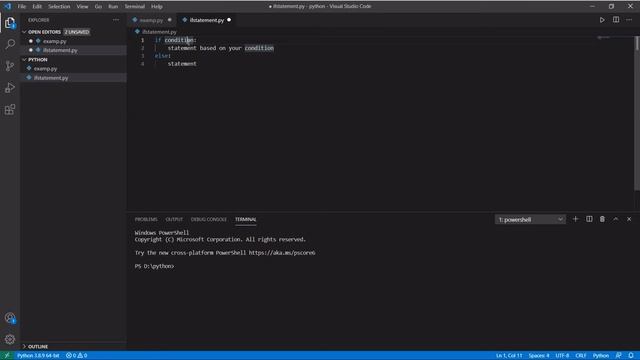The width and height of the screenshot is (640, 360).
Task: Select the Python 3.8.9 64-bit interpreter
Action: coord(38,356)
